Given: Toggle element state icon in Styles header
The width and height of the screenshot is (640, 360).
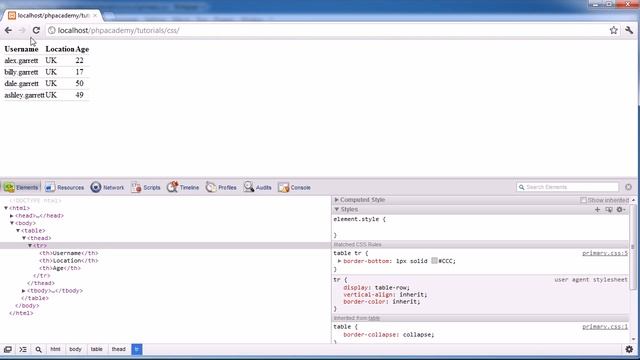Looking at the screenshot, I should (609, 209).
